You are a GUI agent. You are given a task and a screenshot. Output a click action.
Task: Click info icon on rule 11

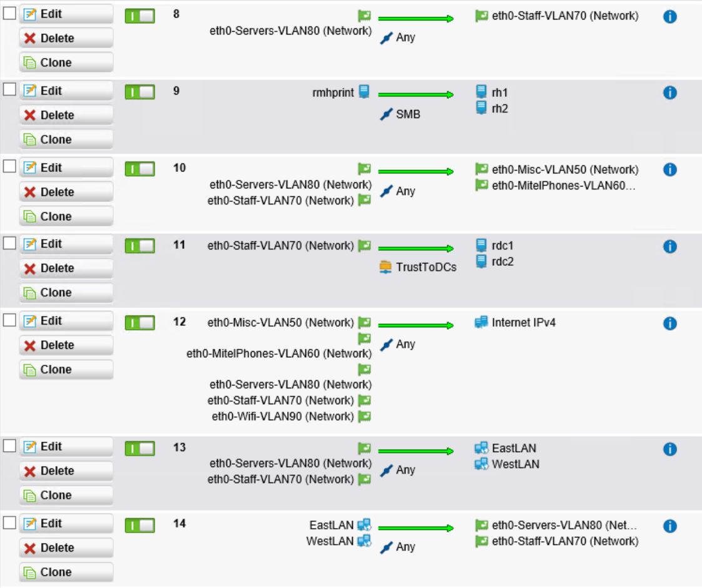(x=669, y=246)
